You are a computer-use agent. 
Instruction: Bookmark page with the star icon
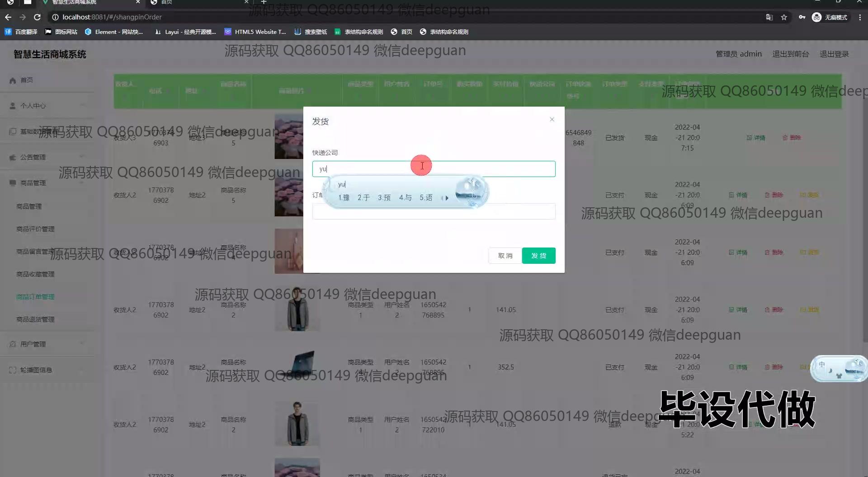click(x=784, y=17)
